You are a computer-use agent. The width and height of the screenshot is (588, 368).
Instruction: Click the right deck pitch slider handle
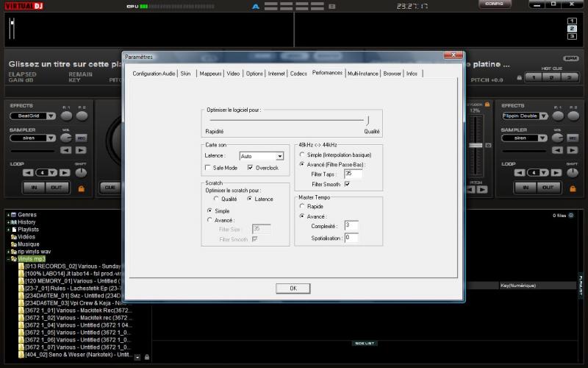click(476, 145)
